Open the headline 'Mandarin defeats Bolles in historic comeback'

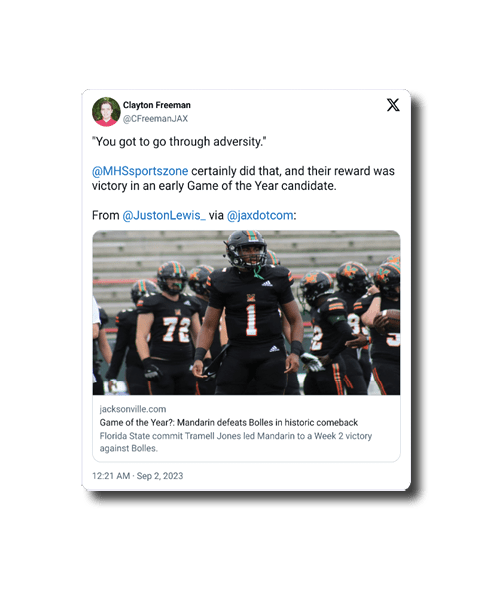(267, 423)
